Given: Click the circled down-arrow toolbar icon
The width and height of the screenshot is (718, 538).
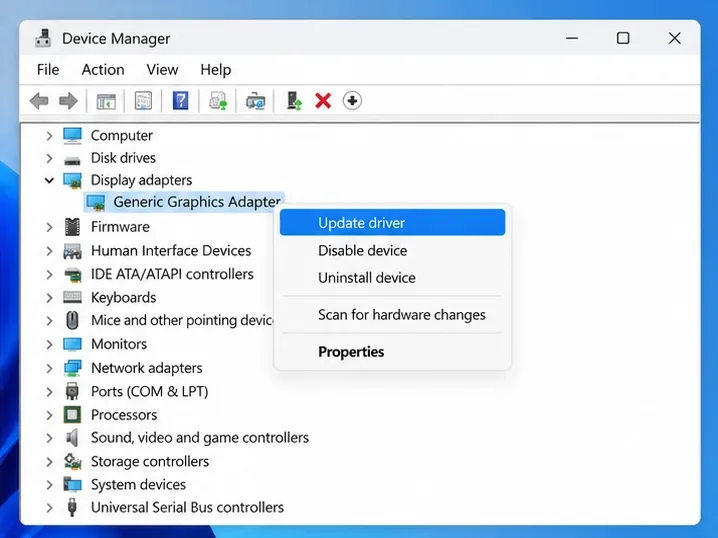Looking at the screenshot, I should [352, 101].
